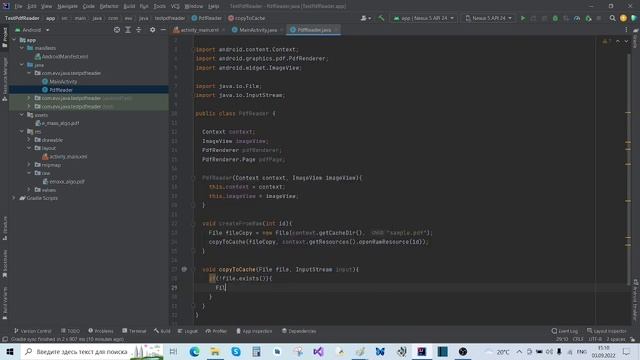Open the App Inspection tool window
The image size is (640, 360).
254,331
